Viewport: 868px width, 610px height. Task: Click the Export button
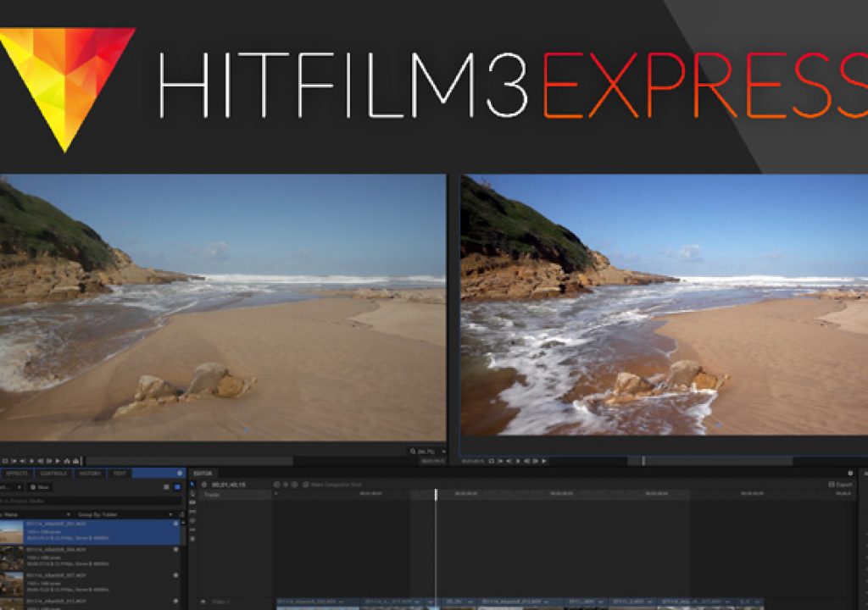[840, 485]
